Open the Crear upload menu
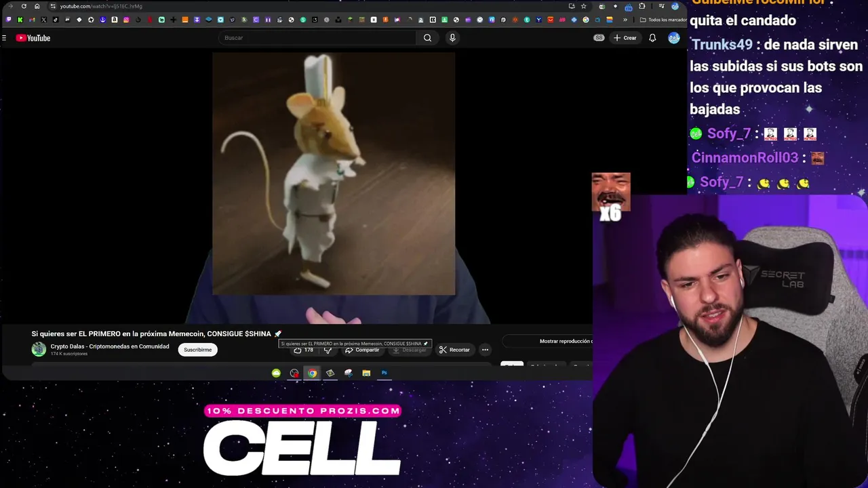The image size is (868, 488). (625, 38)
